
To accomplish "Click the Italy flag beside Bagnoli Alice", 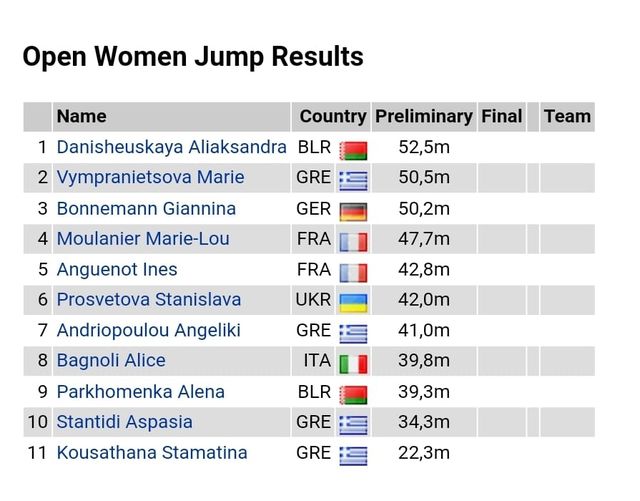I will point(353,363).
